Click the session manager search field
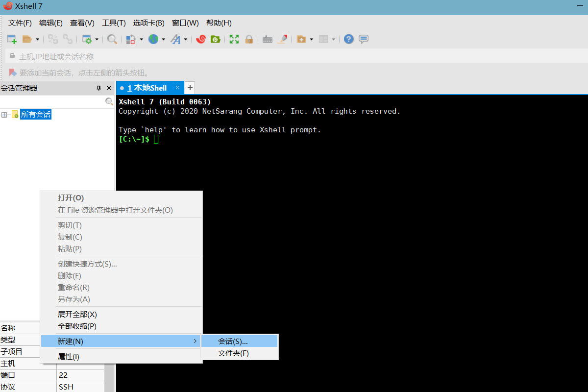The image size is (588, 392). (x=52, y=102)
